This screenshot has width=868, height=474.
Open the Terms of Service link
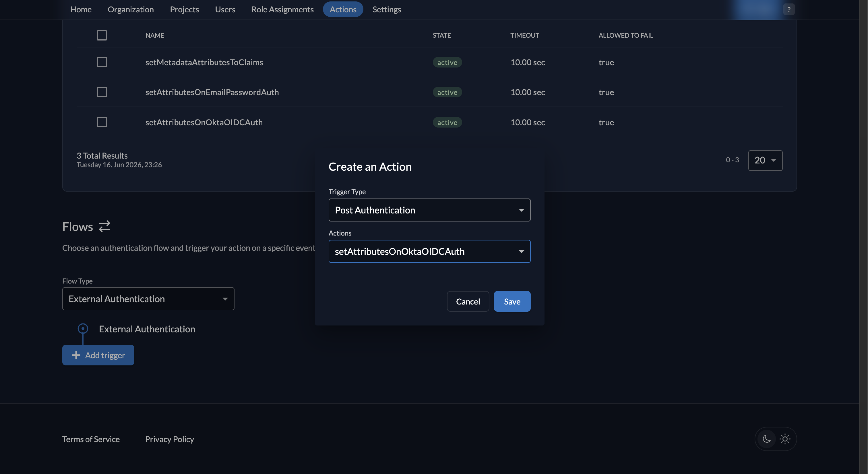click(x=91, y=439)
